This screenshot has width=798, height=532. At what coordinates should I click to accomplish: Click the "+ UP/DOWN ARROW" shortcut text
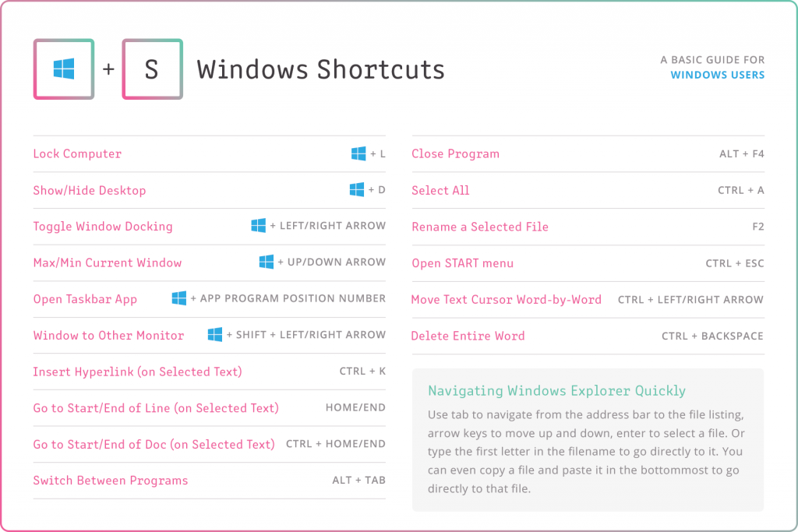tap(332, 262)
